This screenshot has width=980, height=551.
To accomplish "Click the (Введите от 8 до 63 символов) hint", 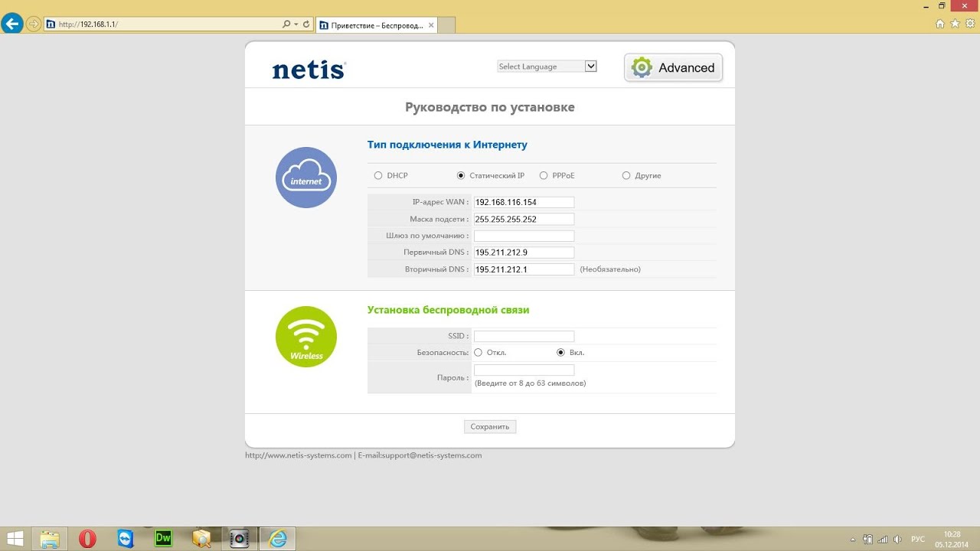I will tap(531, 383).
